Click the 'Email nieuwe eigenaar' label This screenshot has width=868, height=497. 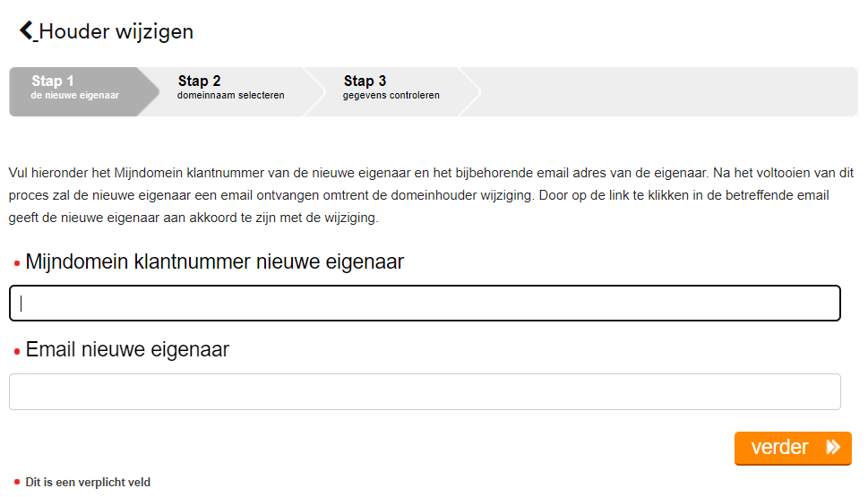(x=127, y=350)
